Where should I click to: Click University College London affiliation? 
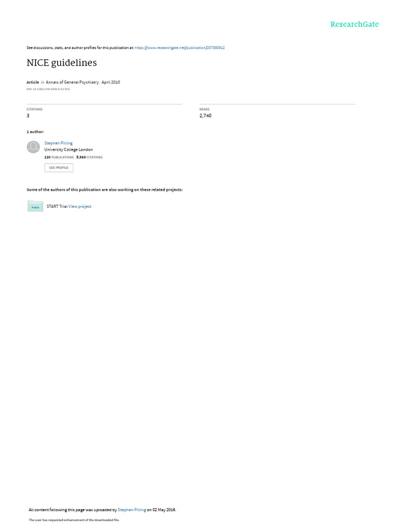click(x=69, y=150)
